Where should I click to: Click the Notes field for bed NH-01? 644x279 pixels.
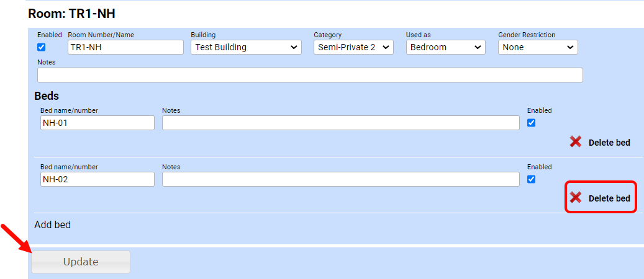(x=340, y=123)
